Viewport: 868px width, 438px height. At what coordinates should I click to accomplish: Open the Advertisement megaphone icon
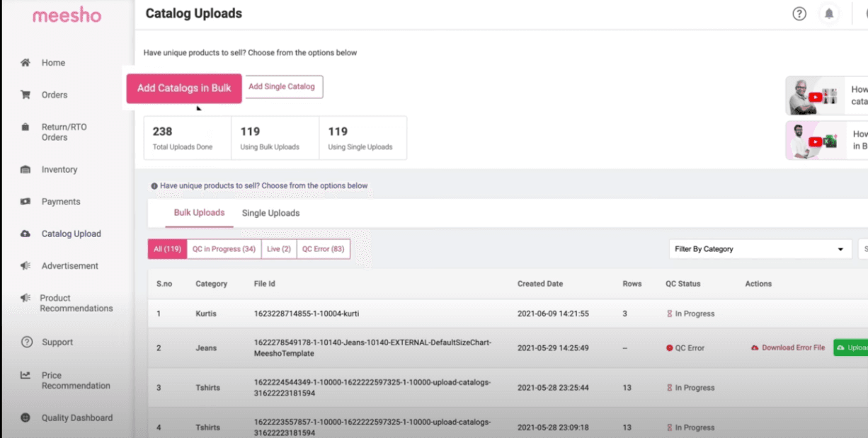[25, 265]
